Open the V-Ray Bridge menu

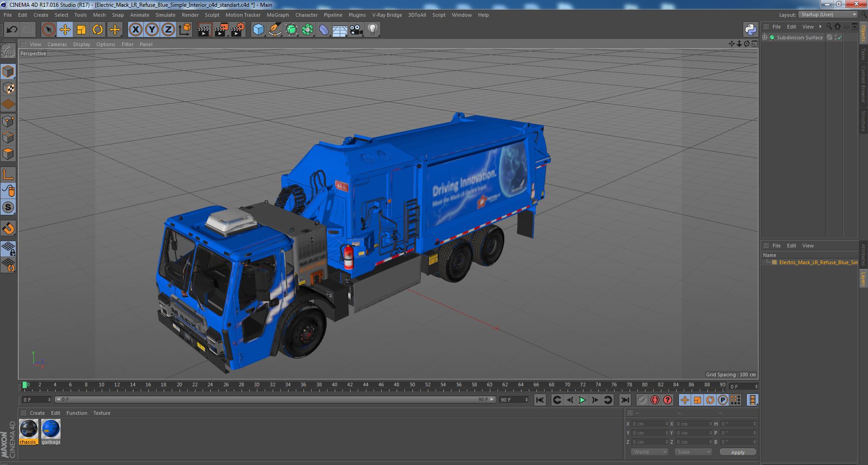[x=387, y=15]
